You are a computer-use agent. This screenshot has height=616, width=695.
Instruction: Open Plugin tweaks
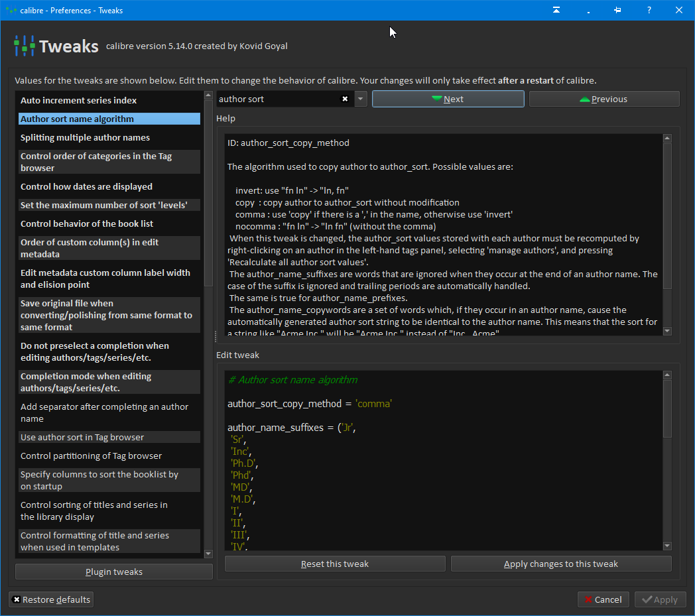click(114, 572)
